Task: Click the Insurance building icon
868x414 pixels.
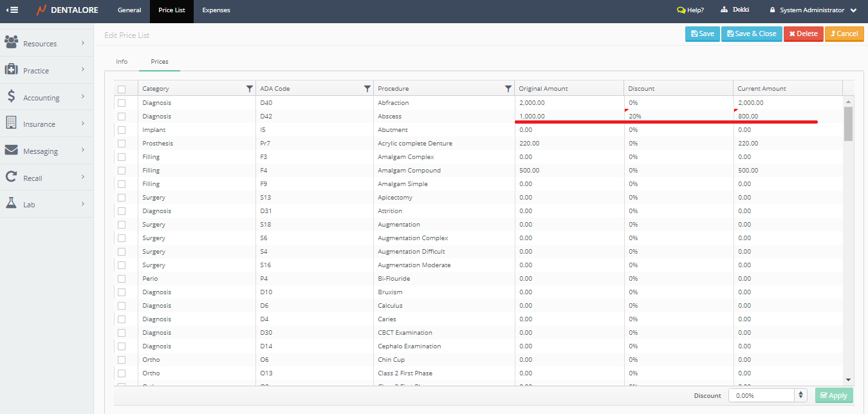Action: pyautogui.click(x=11, y=123)
